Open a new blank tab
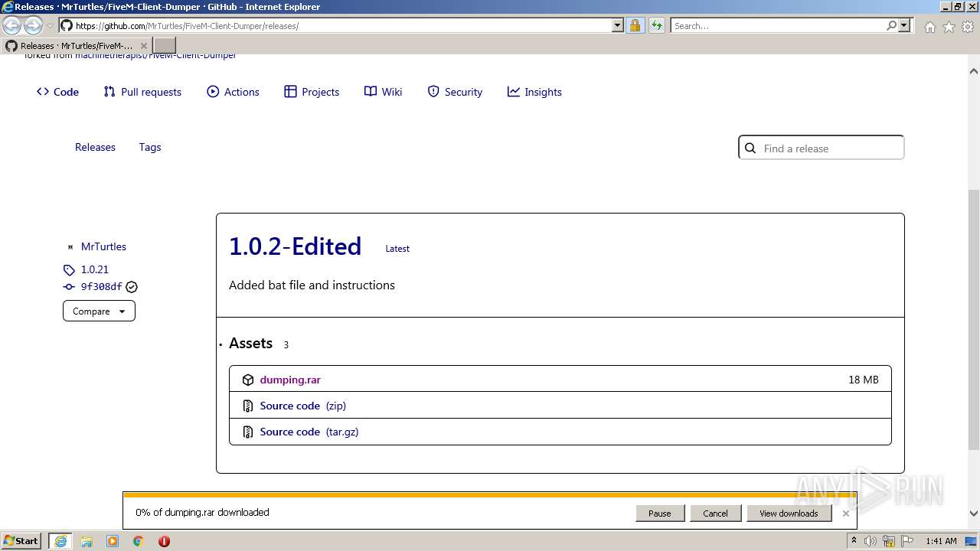 165,46
